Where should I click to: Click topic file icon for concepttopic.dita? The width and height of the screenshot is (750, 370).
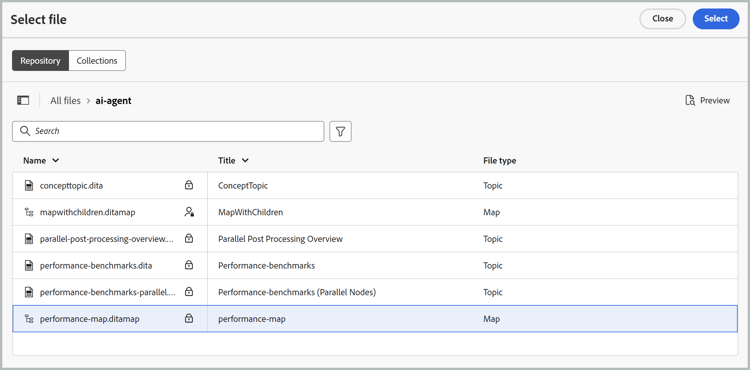[29, 185]
